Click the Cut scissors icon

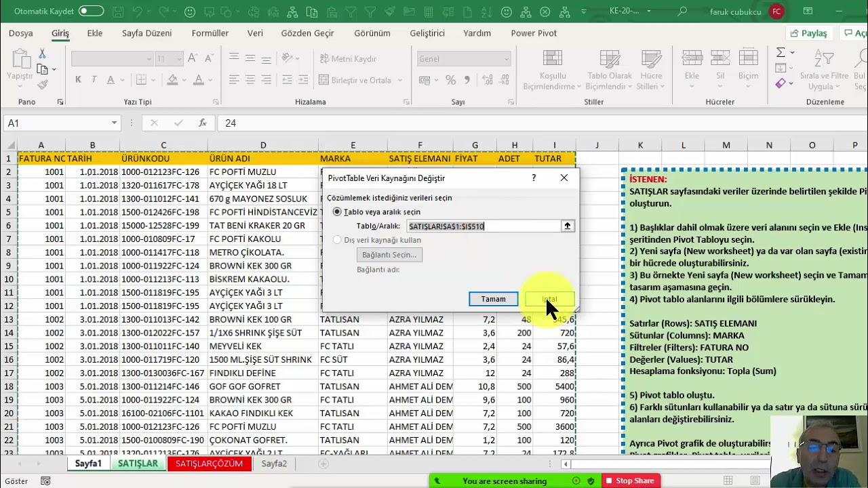tap(42, 54)
